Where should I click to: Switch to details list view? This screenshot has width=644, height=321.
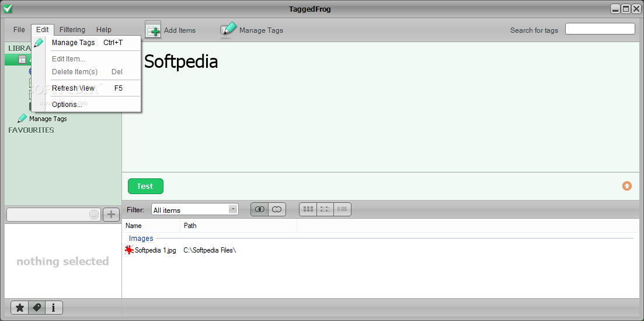pyautogui.click(x=342, y=209)
